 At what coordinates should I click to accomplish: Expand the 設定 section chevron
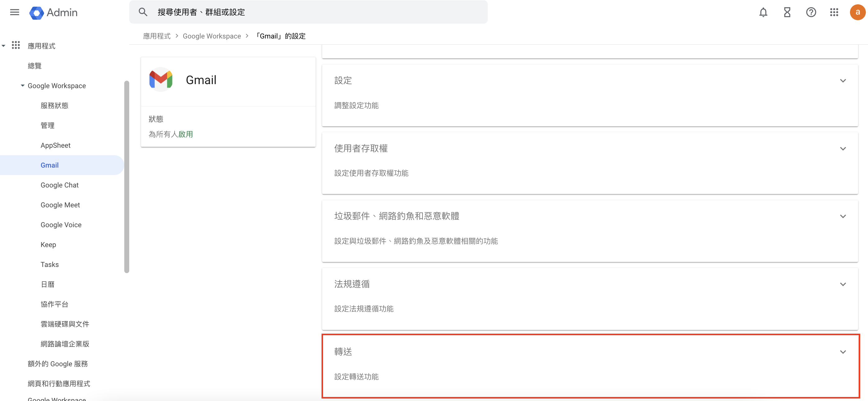pos(843,81)
